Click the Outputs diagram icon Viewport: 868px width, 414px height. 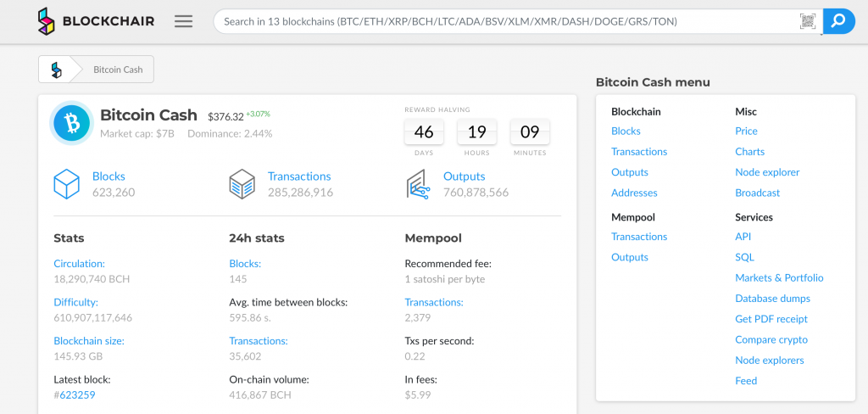coord(418,184)
